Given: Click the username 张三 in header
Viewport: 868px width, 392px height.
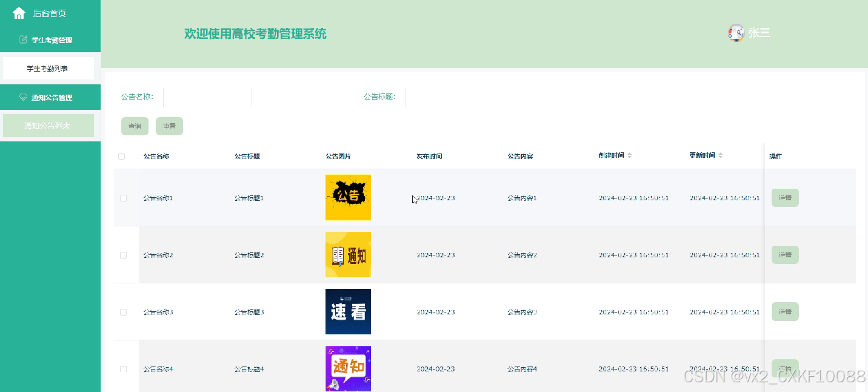Looking at the screenshot, I should pyautogui.click(x=759, y=33).
